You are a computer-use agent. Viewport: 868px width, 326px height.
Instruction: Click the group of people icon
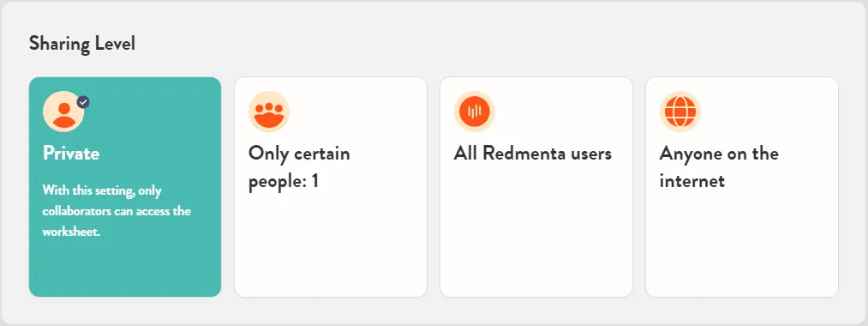269,112
